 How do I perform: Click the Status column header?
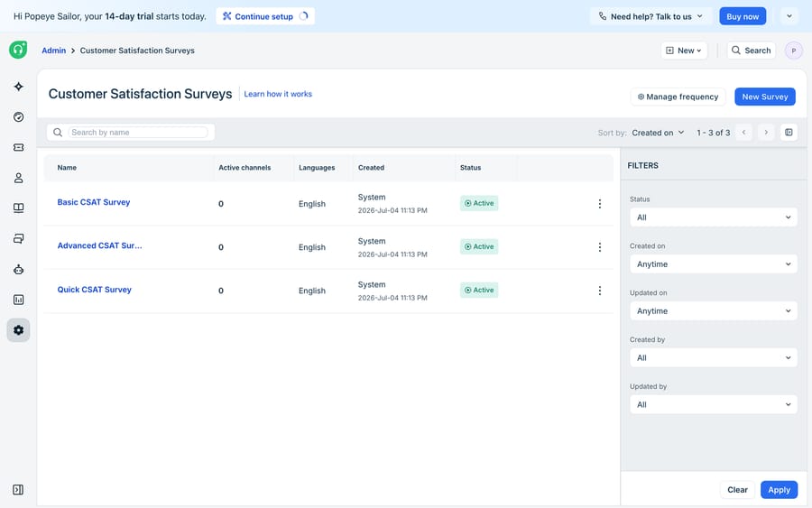click(471, 168)
